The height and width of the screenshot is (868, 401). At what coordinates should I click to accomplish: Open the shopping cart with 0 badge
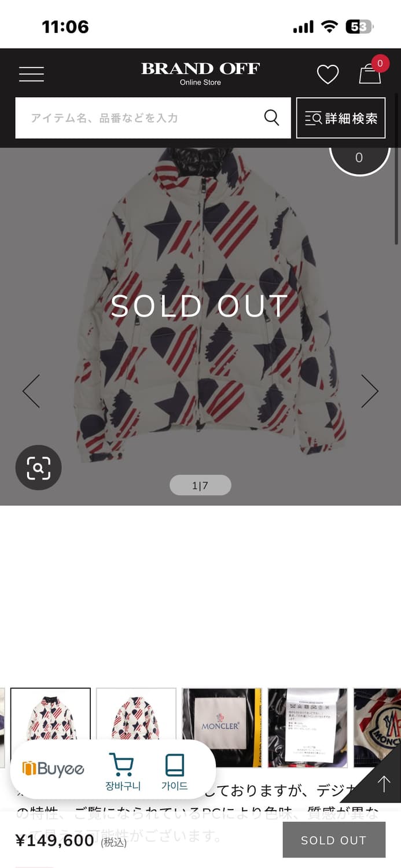pos(370,73)
